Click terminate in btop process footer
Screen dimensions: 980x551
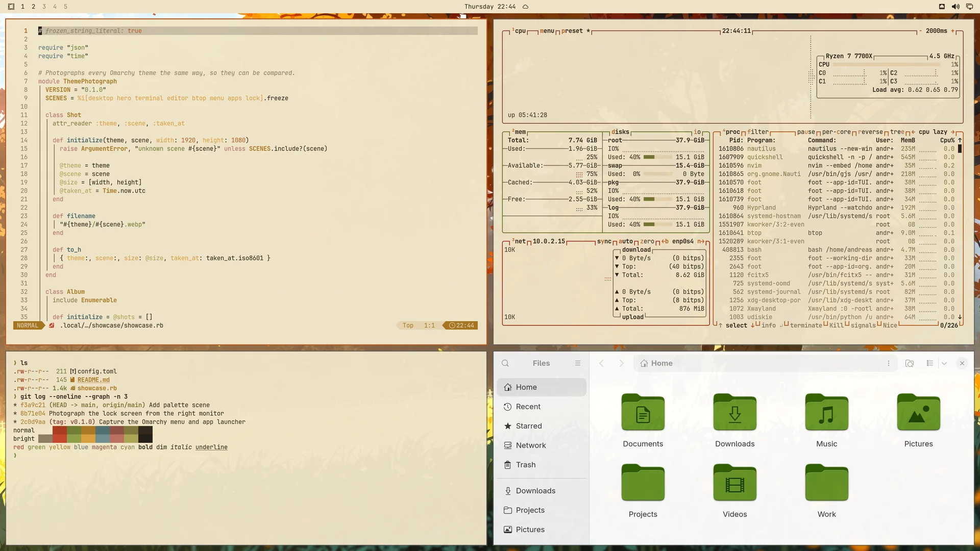(x=806, y=325)
